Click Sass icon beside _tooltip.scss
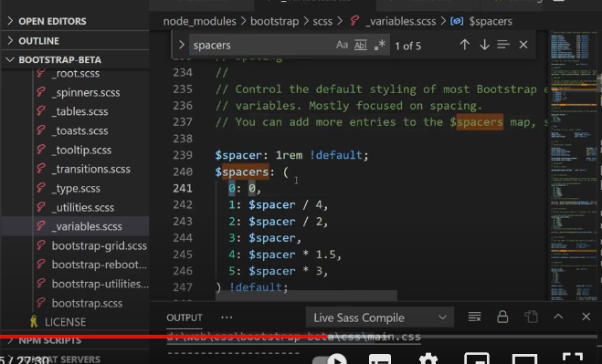The image size is (602, 364). pyautogui.click(x=41, y=150)
